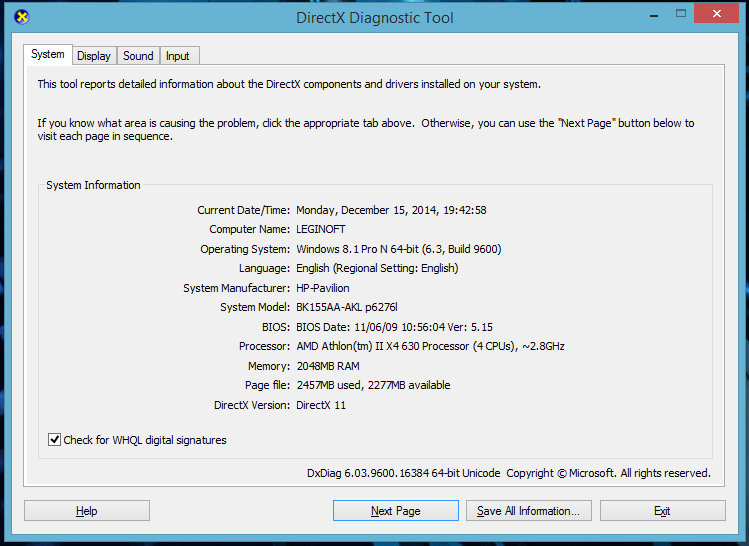Click 2048MB RAM memory value

click(x=328, y=366)
